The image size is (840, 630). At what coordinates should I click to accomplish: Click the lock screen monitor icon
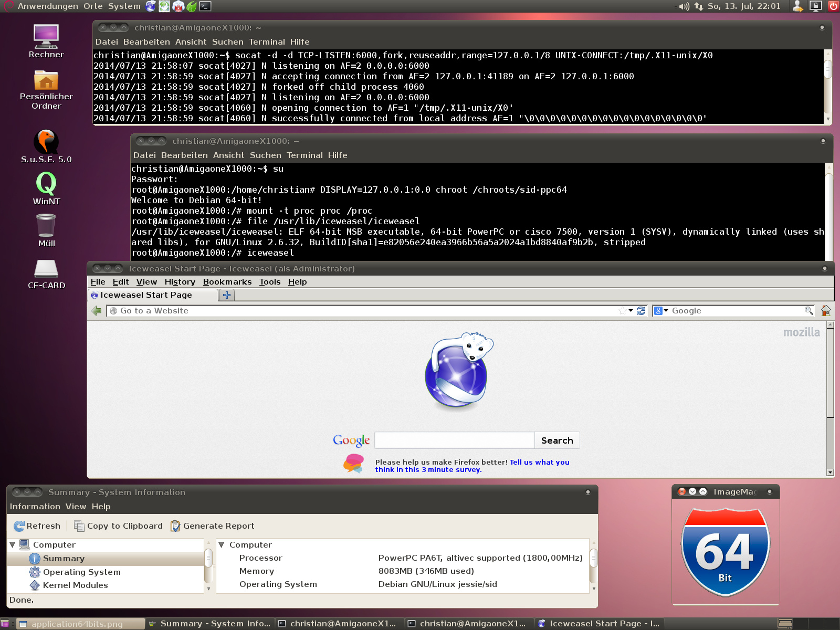[x=816, y=6]
